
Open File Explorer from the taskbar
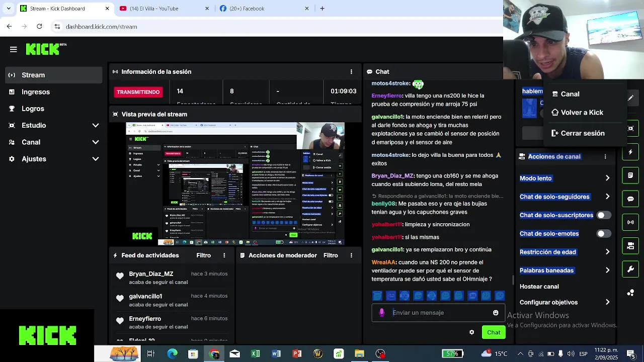[359, 354]
